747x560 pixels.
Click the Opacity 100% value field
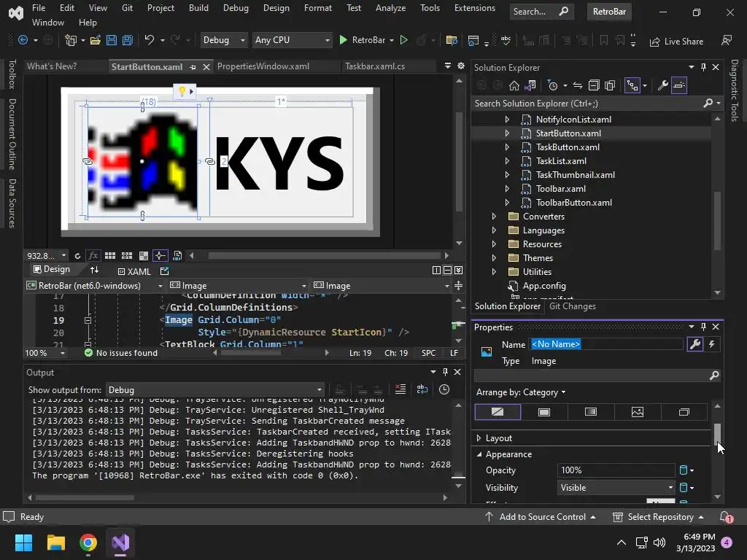[616, 470]
